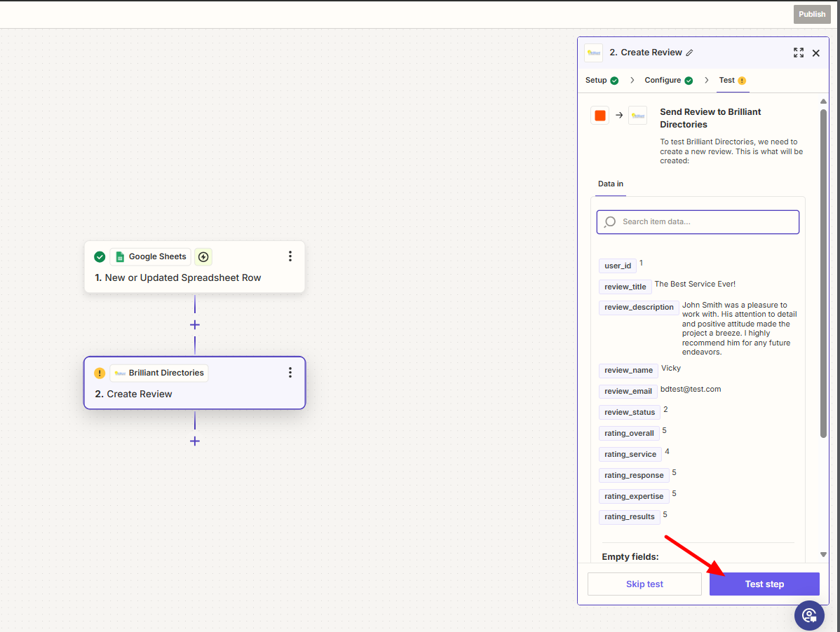
Task: Click the review_title field label
Action: pos(625,287)
